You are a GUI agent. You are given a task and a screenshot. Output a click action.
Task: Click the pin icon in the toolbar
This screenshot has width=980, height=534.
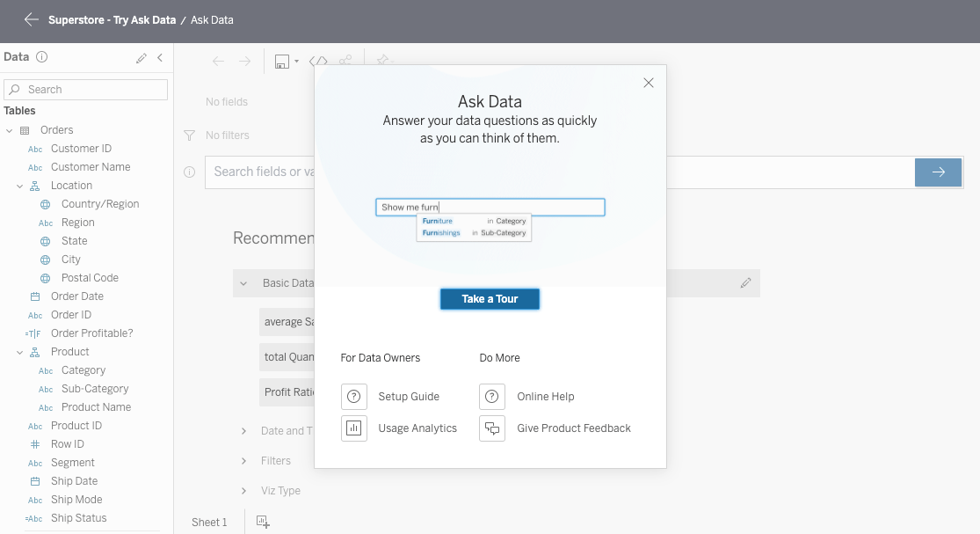pyautogui.click(x=384, y=61)
